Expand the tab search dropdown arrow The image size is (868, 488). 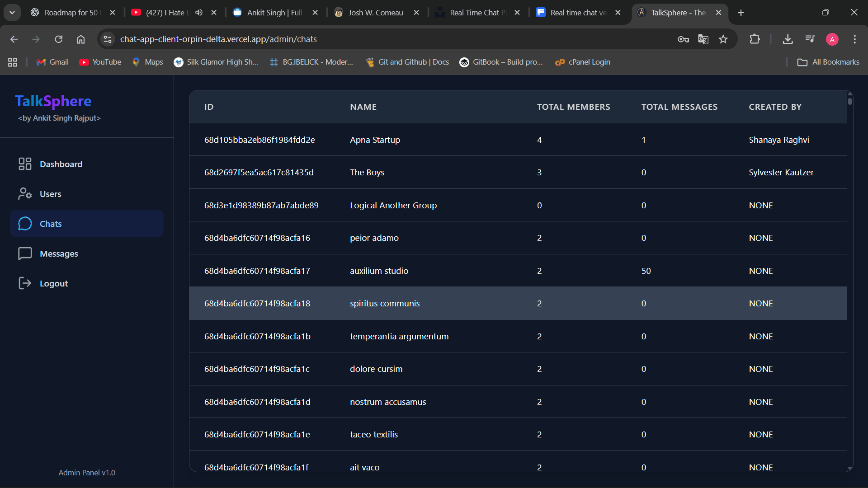tap(12, 13)
